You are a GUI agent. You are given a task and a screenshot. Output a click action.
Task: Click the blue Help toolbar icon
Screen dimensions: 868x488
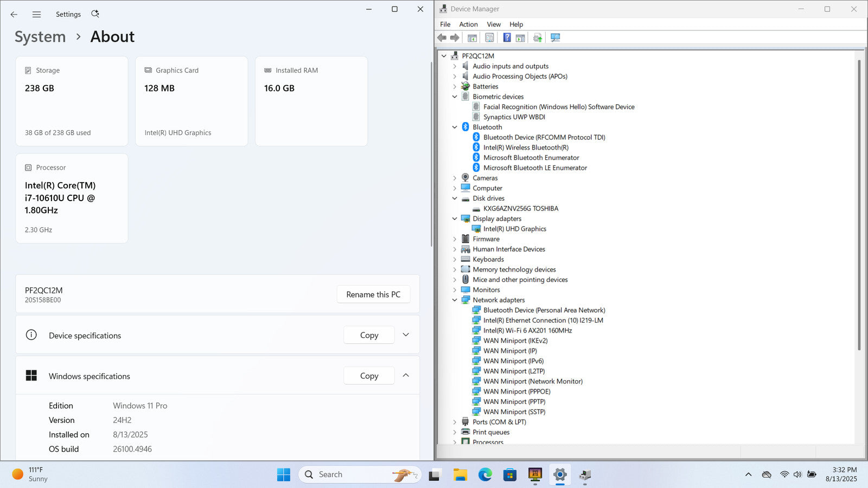507,37
